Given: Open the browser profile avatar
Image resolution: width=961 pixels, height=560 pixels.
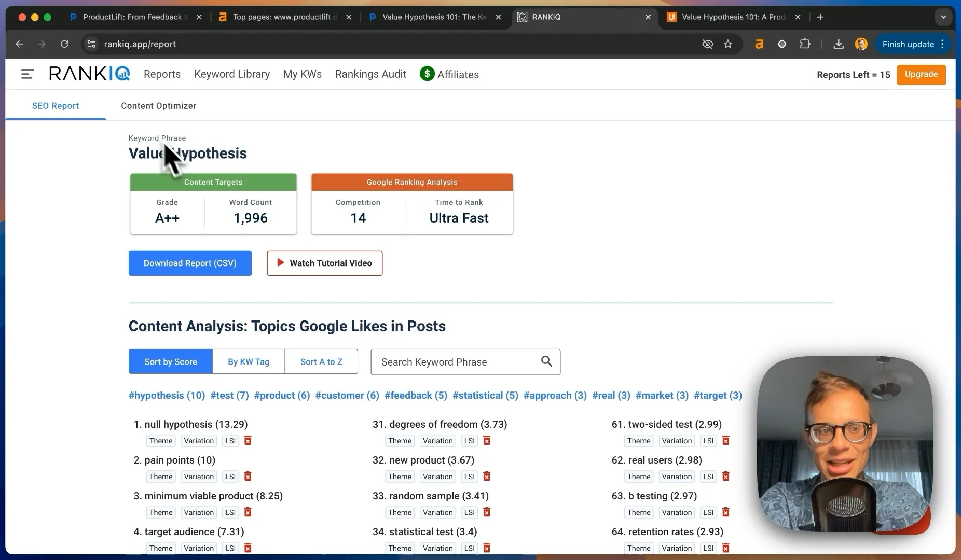Looking at the screenshot, I should point(861,44).
